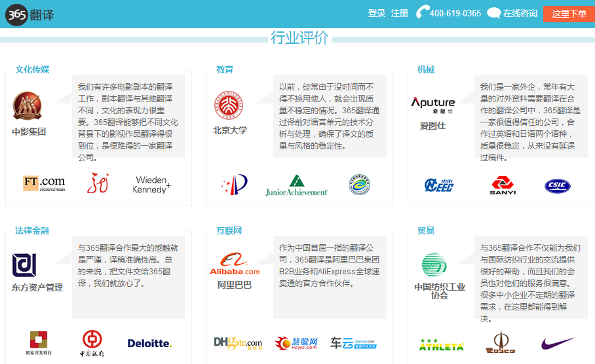Viewport: 595px width, 364px height.
Task: Click the phone icon beside 400-619-0365
Action: pos(423,12)
